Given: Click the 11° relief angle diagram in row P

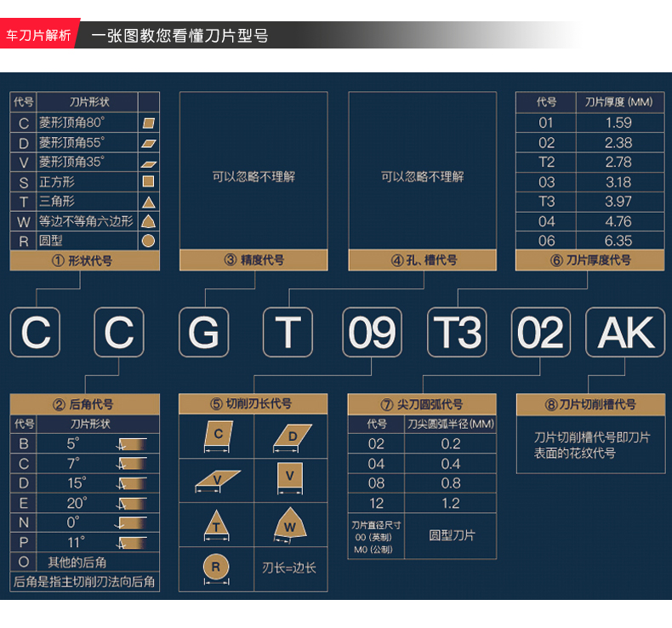Looking at the screenshot, I should pyautogui.click(x=131, y=543).
